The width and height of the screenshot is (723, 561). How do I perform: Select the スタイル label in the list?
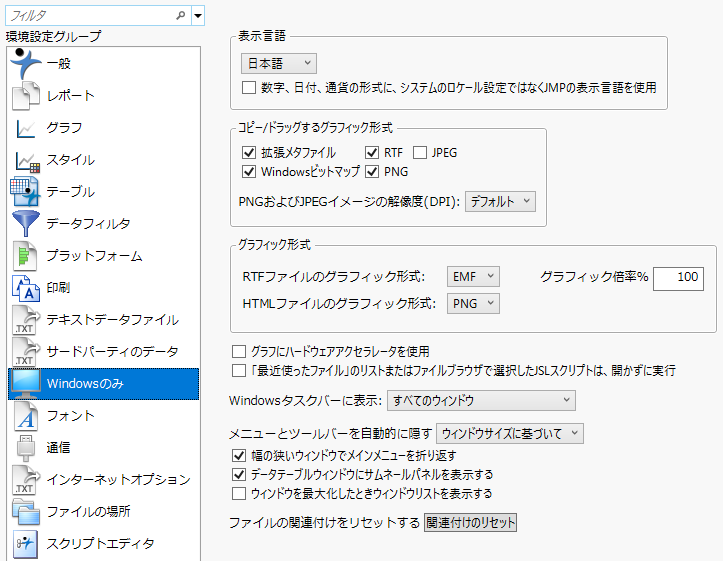tap(71, 159)
